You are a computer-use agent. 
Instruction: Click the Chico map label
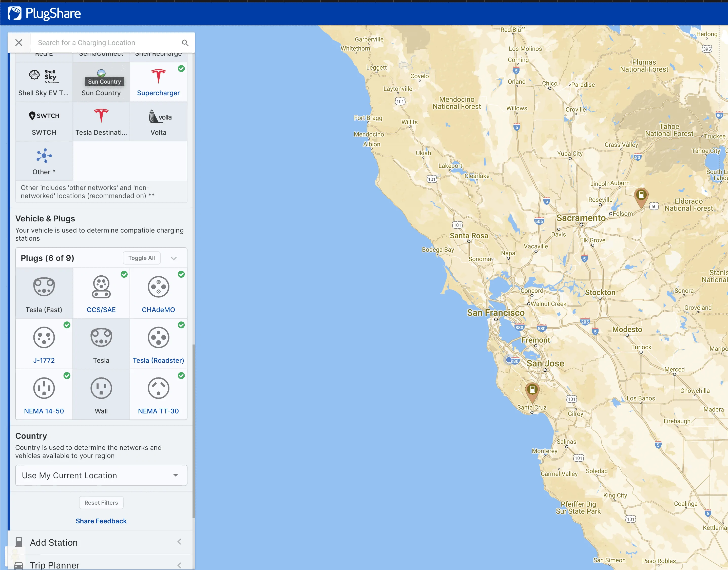[549, 83]
